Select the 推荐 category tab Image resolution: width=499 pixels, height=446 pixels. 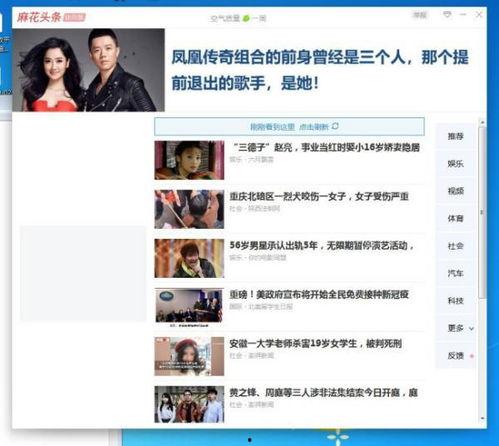click(x=455, y=136)
